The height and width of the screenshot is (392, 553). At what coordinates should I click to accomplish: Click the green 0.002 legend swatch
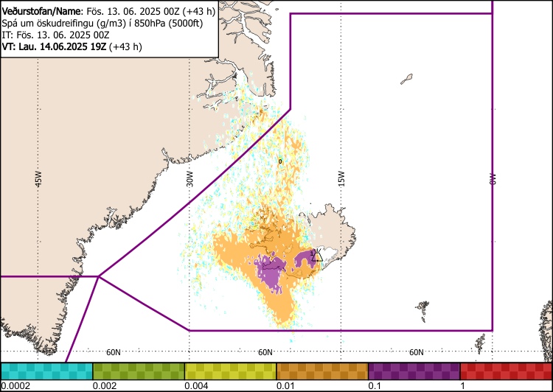(x=139, y=371)
